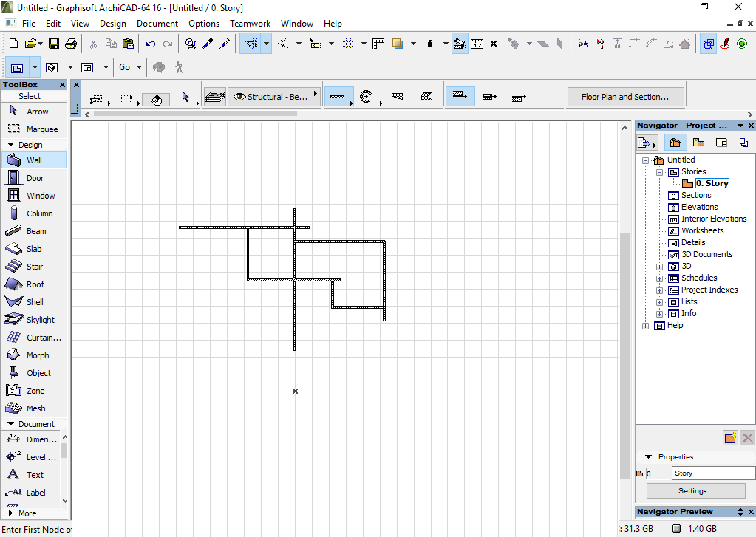Toggle straight wall geometry method
Screen dimensions: 756x537
tap(338, 97)
